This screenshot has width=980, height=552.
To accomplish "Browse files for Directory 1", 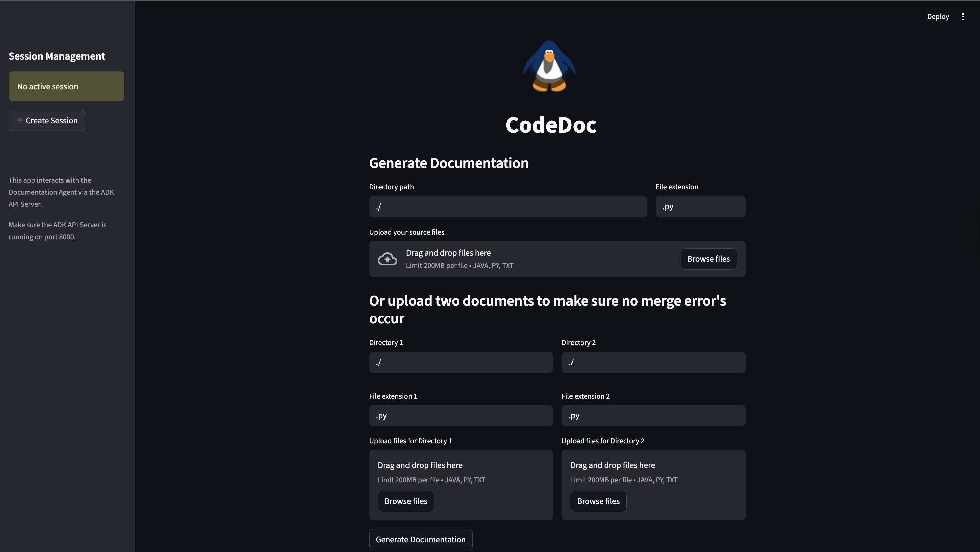I will click(x=405, y=501).
